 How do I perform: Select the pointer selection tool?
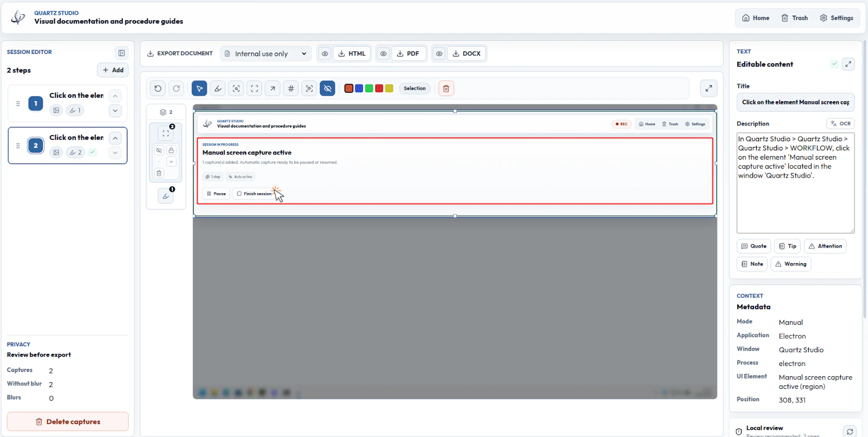pos(199,88)
